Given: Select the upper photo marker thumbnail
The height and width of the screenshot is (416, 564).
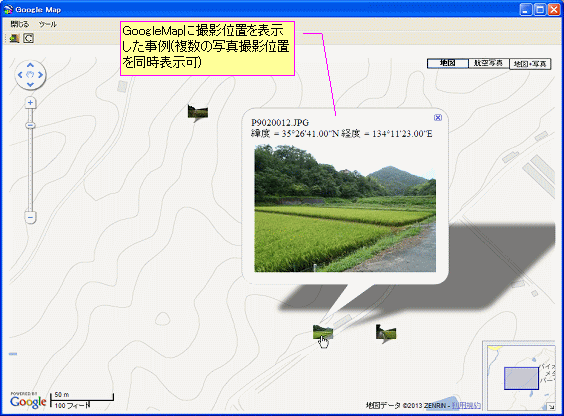Looking at the screenshot, I should (198, 112).
